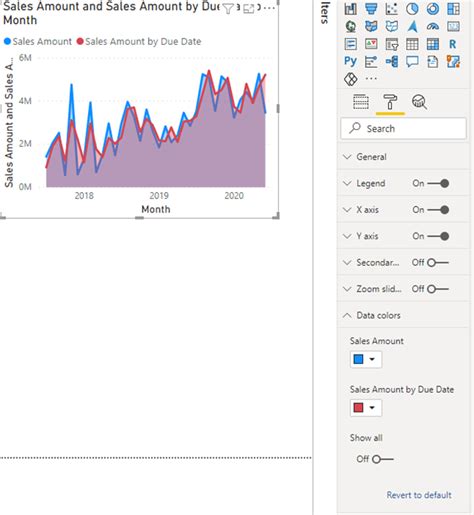Click the Month axis title
The height and width of the screenshot is (515, 474).
coord(156,209)
